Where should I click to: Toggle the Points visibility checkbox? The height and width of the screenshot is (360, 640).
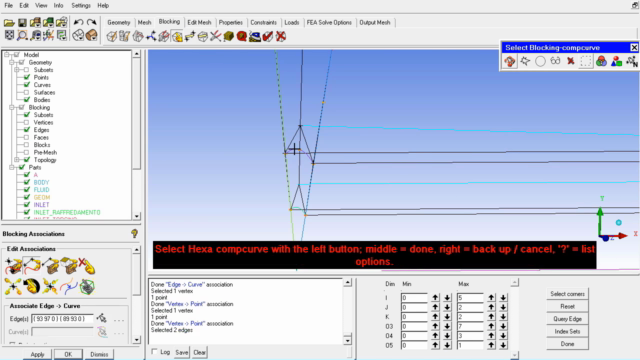(27, 77)
